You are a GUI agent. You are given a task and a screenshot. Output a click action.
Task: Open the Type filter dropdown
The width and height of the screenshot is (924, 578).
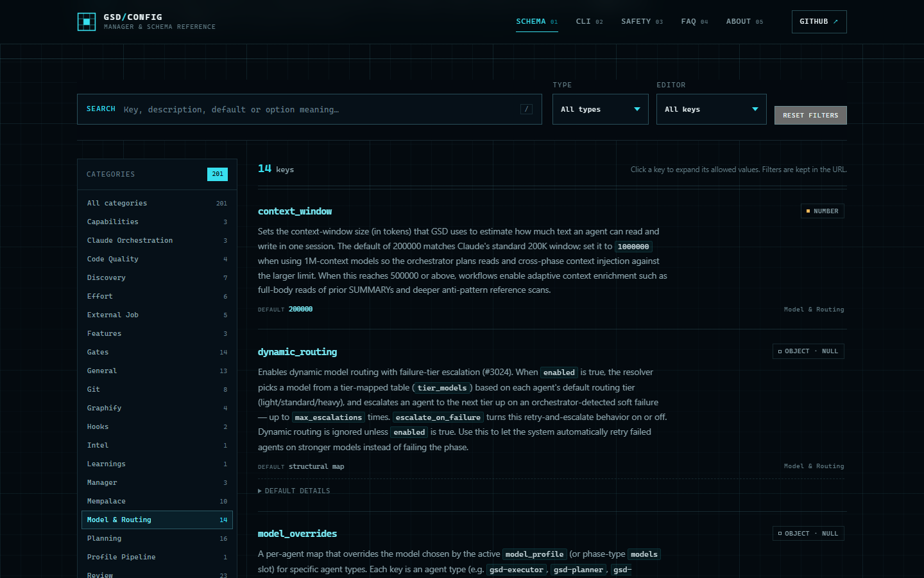point(601,109)
